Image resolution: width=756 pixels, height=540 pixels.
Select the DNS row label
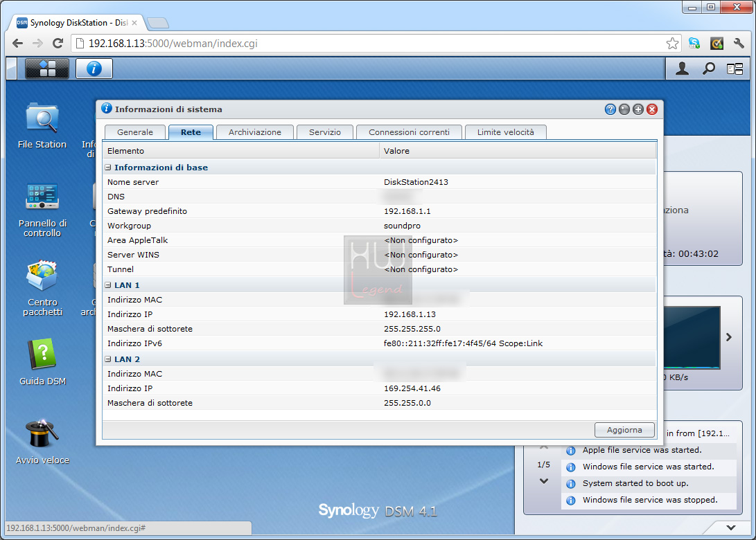[116, 197]
